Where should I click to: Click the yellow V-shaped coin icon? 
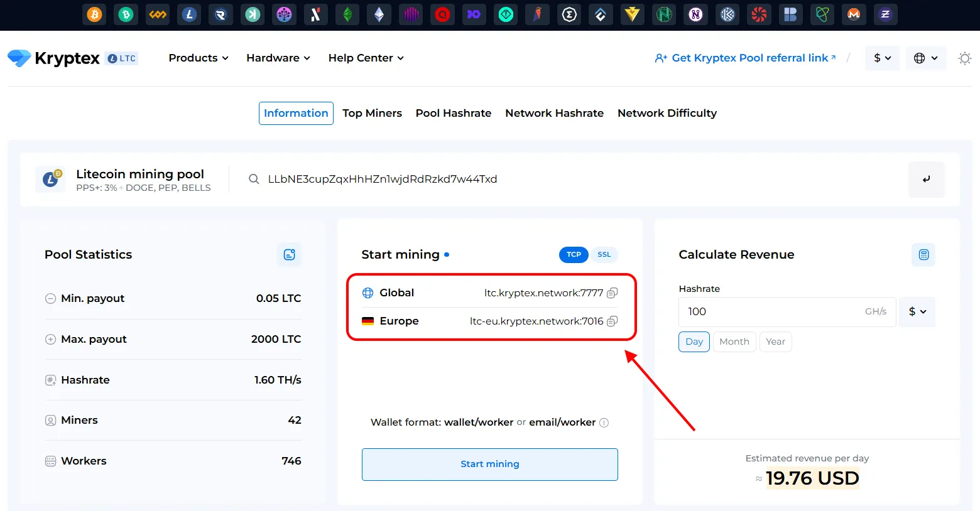click(633, 14)
